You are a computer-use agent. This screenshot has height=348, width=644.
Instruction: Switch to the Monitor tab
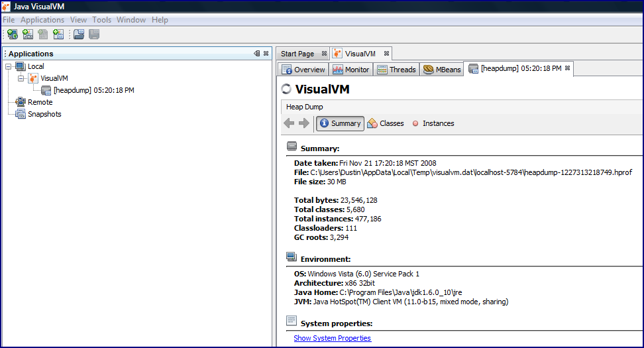[351, 70]
